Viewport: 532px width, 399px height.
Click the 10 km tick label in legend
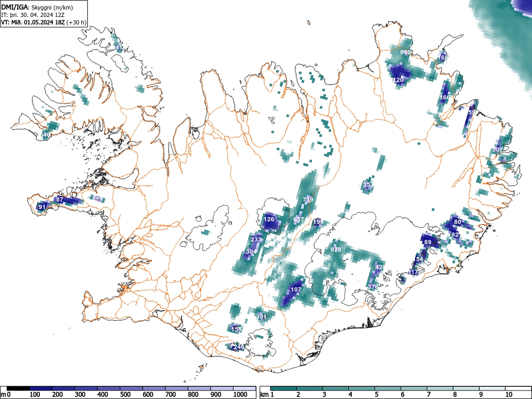click(x=509, y=395)
